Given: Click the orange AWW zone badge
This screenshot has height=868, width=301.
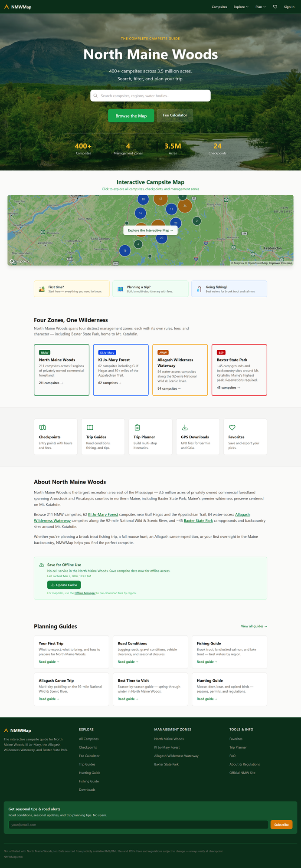Looking at the screenshot, I should pyautogui.click(x=163, y=352).
